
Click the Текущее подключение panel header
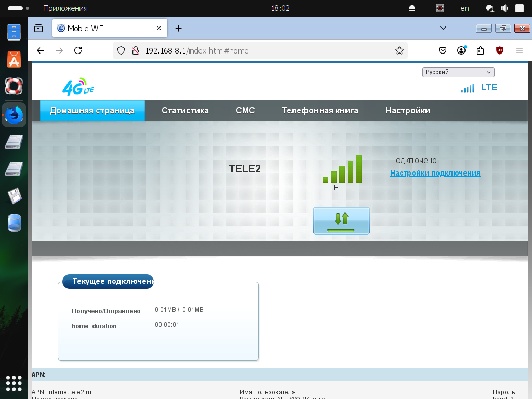[x=109, y=281]
